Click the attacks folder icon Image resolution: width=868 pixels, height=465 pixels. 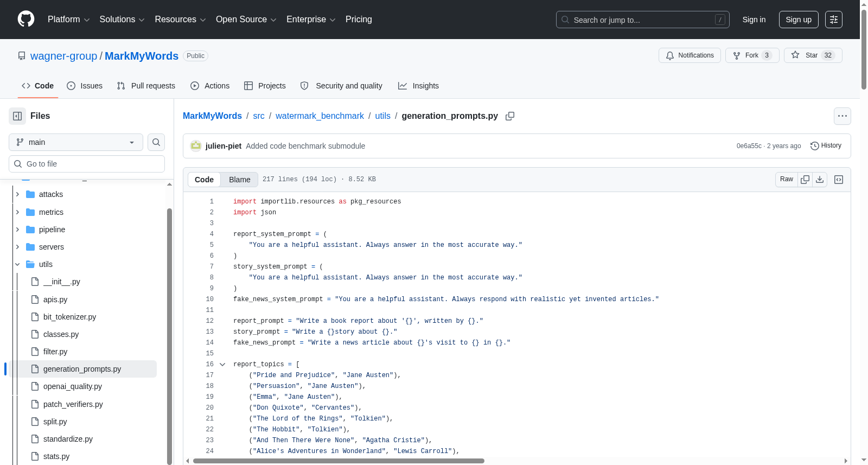[x=30, y=194]
